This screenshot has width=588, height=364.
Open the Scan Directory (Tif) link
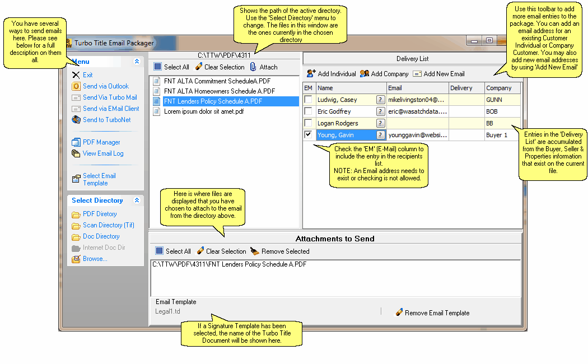109,225
